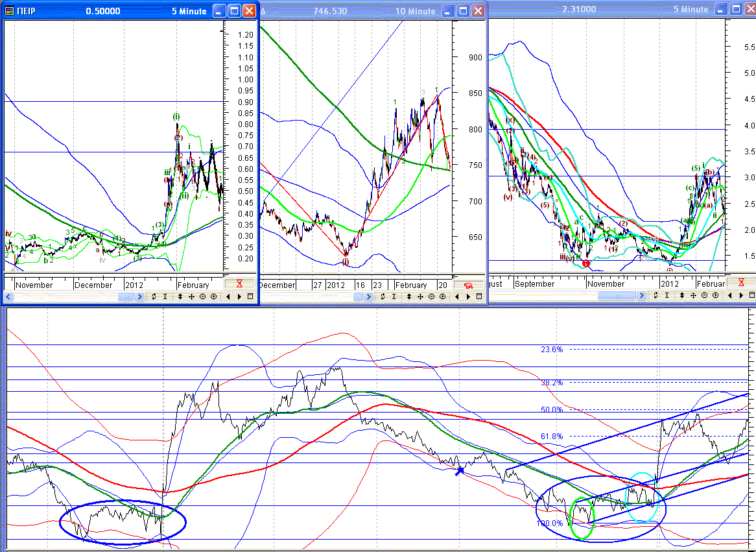Step forward with right triangle in the 2.31000 chart
The image size is (756, 552).
click(742, 295)
